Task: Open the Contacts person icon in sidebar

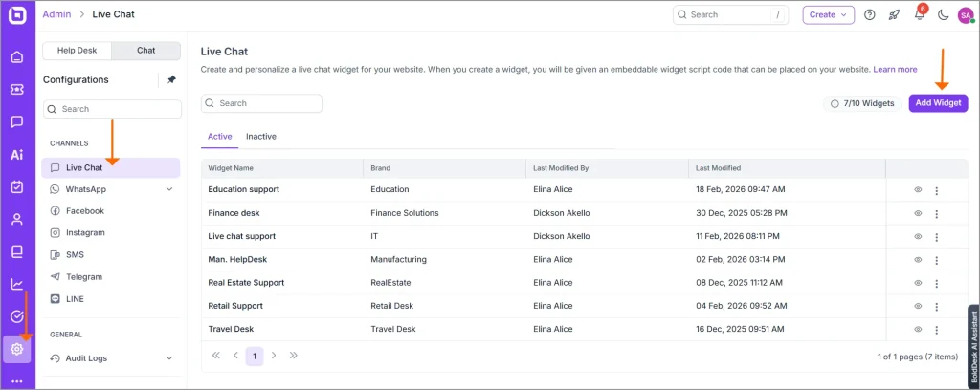Action: (17, 219)
